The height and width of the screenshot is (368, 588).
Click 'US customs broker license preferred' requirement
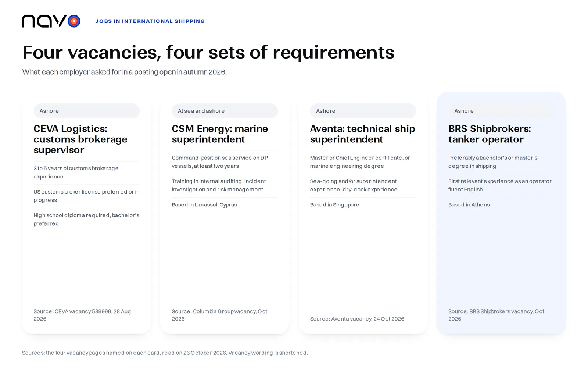click(x=86, y=196)
